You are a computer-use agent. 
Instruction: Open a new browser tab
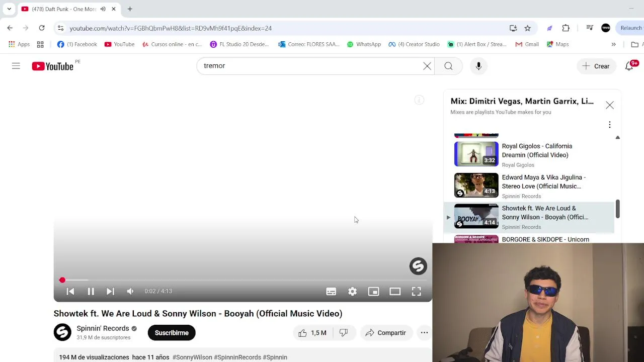pyautogui.click(x=130, y=9)
